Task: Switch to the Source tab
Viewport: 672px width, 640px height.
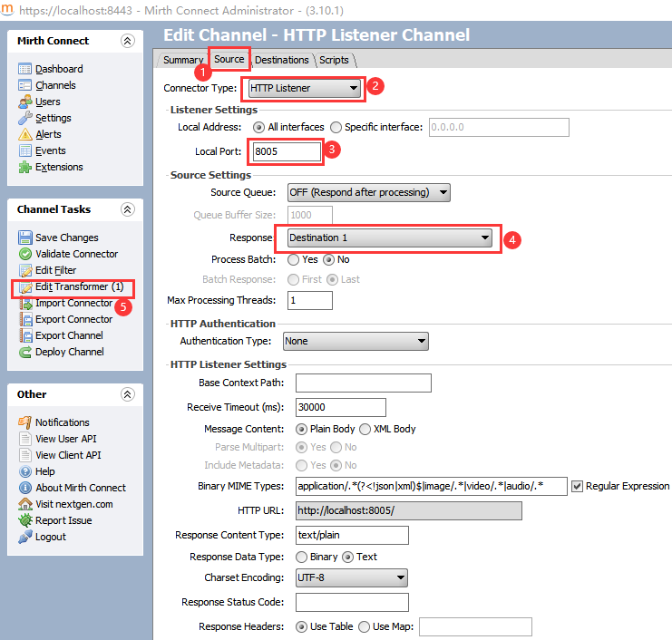Action: (x=229, y=59)
